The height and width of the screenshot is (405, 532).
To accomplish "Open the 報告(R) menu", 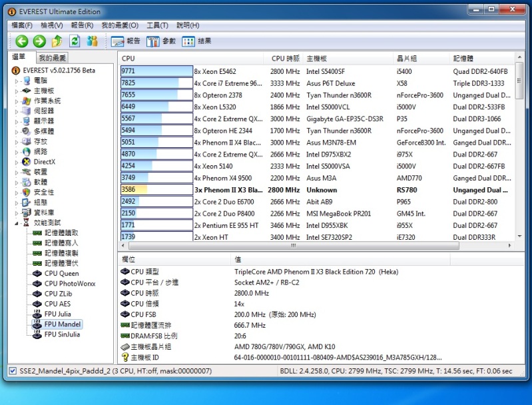I will (x=82, y=25).
